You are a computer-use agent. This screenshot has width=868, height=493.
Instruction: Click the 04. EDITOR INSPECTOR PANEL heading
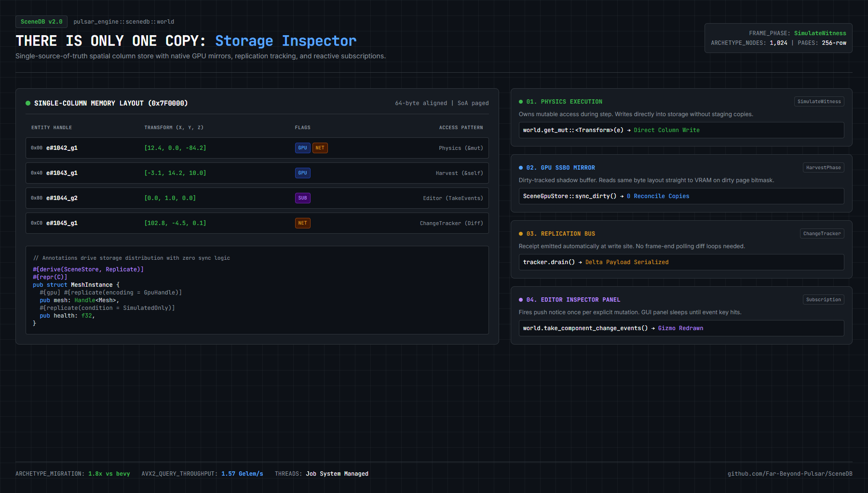point(573,300)
